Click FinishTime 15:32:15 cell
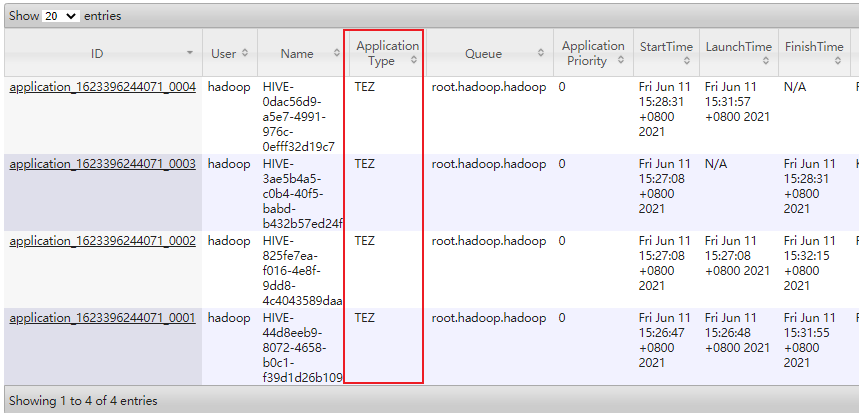This screenshot has height=413, width=859. [x=810, y=263]
